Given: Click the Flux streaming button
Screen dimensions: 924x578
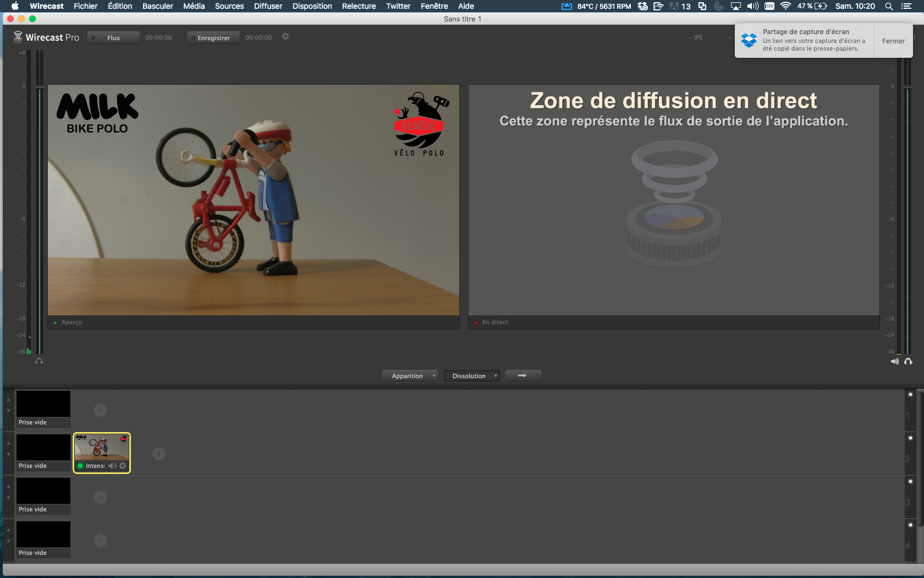Looking at the screenshot, I should click(x=113, y=38).
